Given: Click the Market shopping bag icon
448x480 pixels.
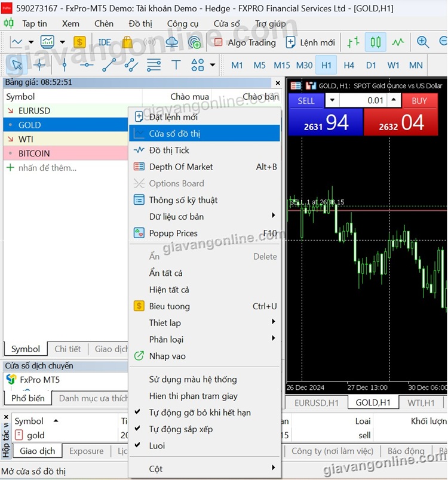Looking at the screenshot, I should coord(127,42).
